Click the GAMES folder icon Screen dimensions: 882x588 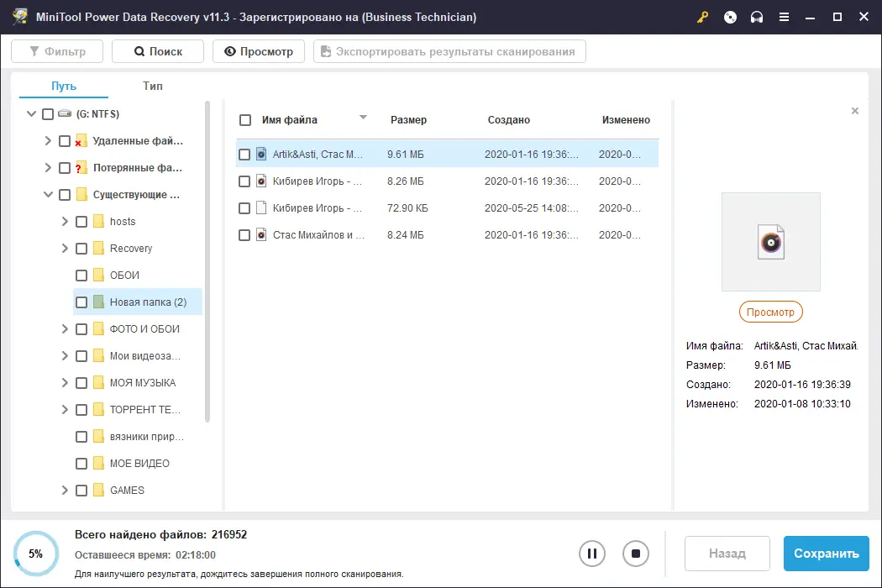pos(98,490)
